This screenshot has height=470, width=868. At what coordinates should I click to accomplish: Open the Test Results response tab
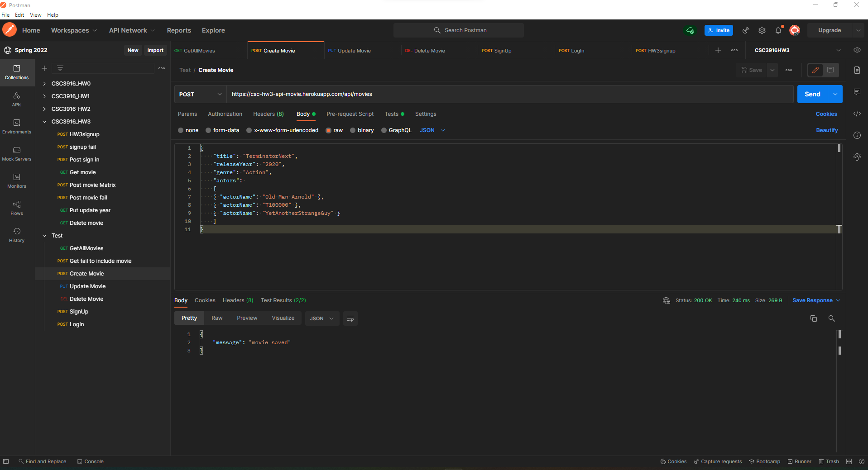(x=283, y=300)
